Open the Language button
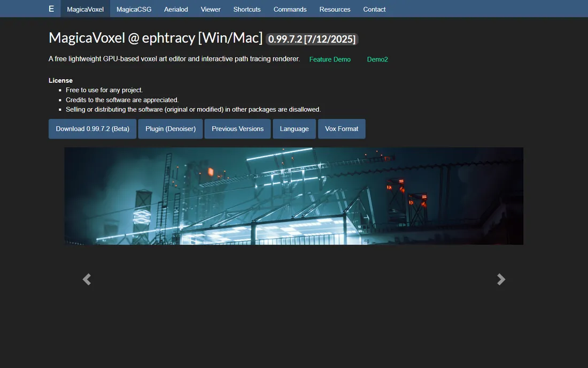The width and height of the screenshot is (588, 368). [x=294, y=129]
